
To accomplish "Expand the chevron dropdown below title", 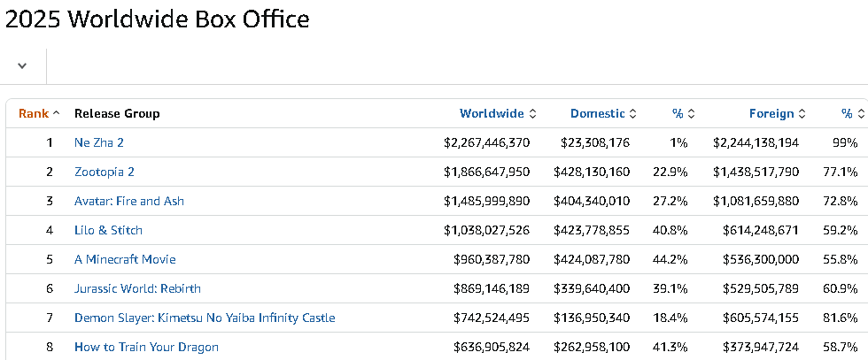I will point(22,65).
